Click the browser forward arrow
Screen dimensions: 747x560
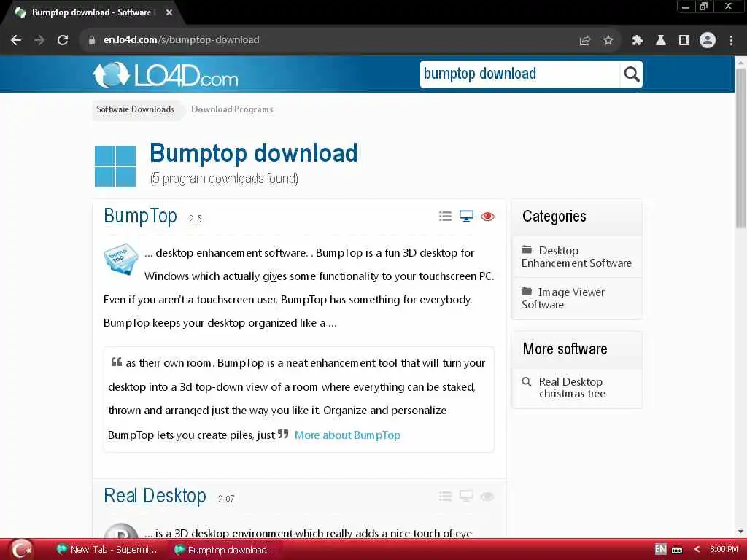pos(39,40)
